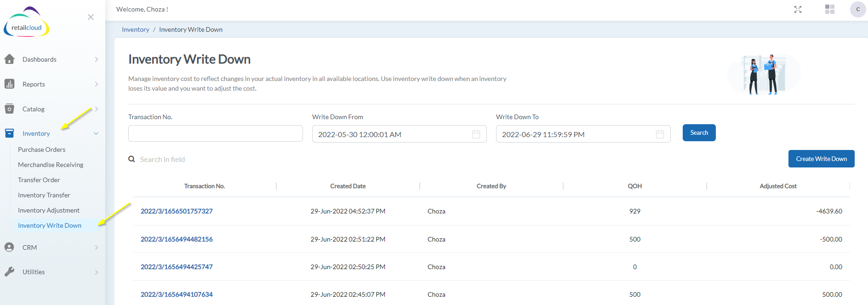868x305 pixels.
Task: Focus the Transaction No. input field
Action: pos(215,133)
